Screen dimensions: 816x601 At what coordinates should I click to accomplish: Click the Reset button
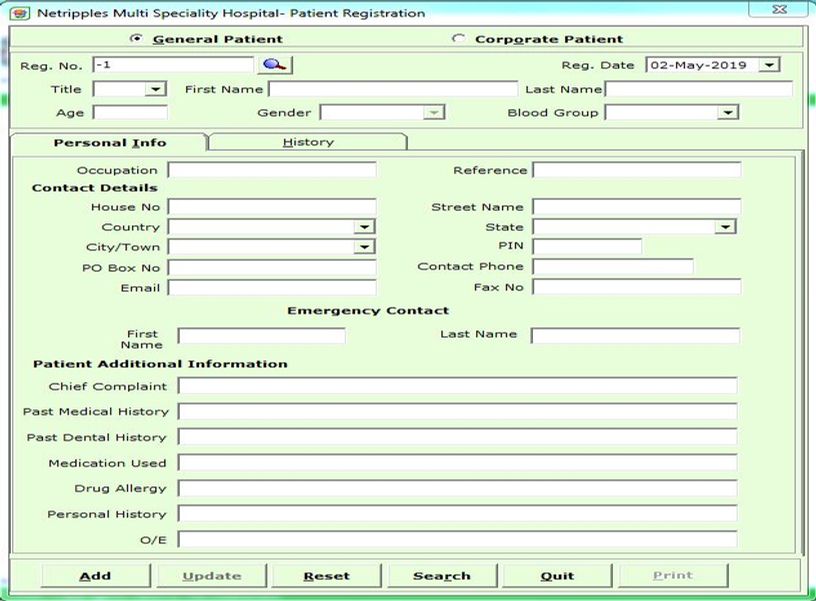click(x=327, y=576)
